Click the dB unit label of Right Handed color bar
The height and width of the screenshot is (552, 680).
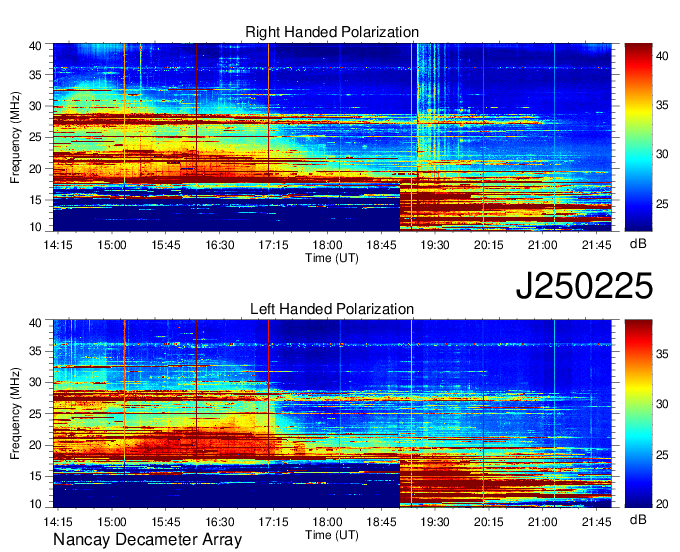coord(638,244)
